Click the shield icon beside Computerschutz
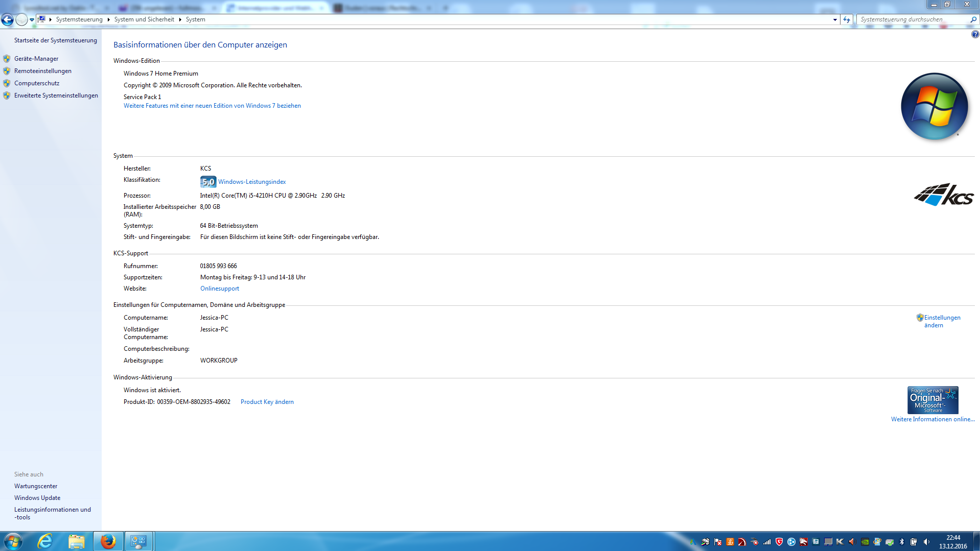Image resolution: width=980 pixels, height=551 pixels. click(x=7, y=83)
